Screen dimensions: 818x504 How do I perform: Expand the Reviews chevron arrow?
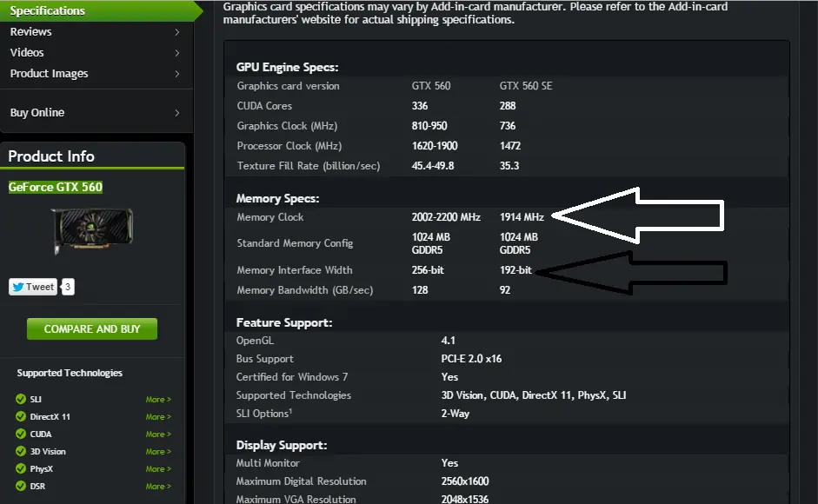pyautogui.click(x=177, y=32)
